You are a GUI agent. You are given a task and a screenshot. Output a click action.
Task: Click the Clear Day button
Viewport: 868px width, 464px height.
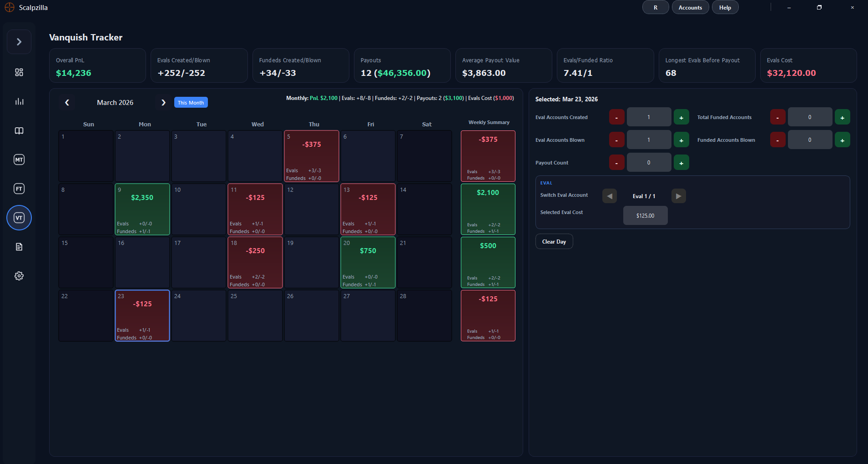(x=554, y=242)
